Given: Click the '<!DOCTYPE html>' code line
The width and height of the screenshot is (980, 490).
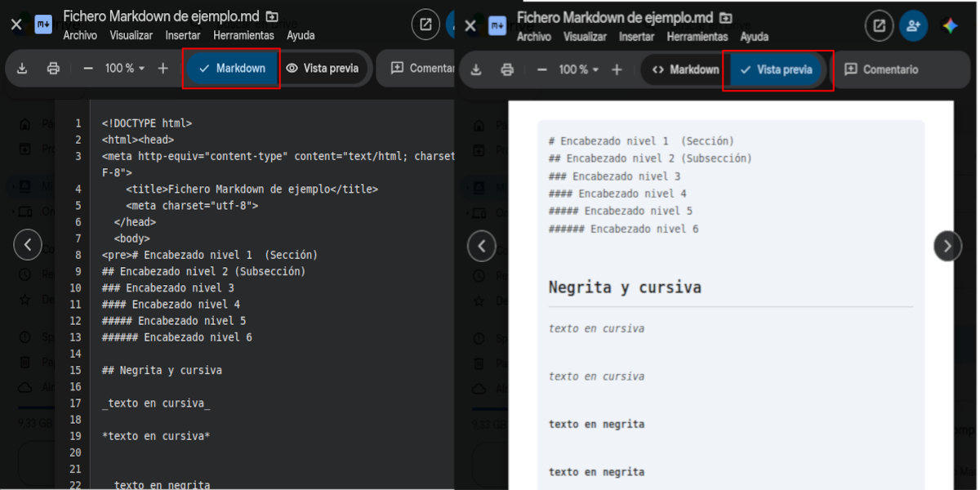Looking at the screenshot, I should coord(147,123).
